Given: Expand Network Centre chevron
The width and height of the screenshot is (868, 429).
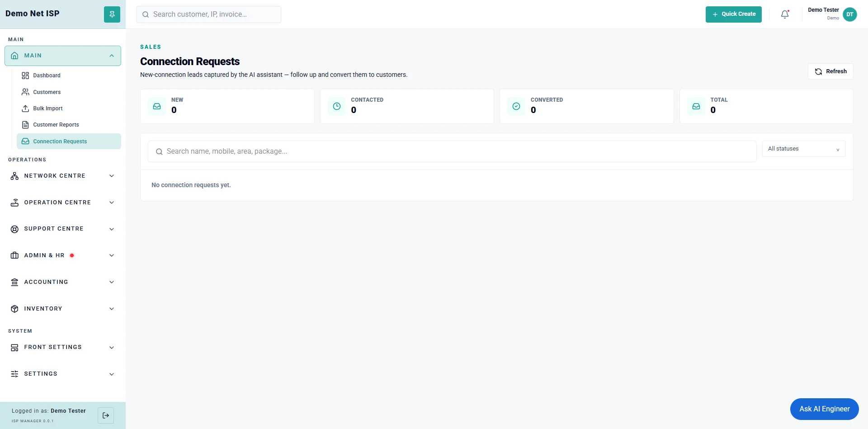Looking at the screenshot, I should point(112,176).
